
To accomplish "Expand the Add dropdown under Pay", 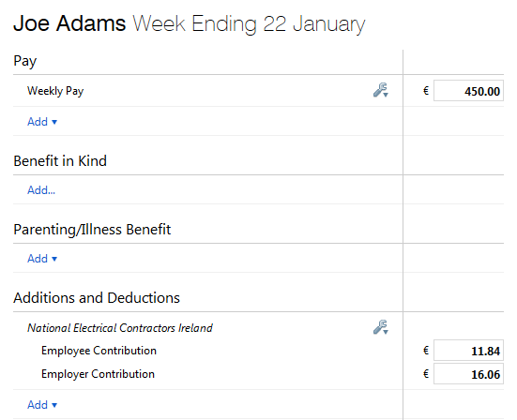I will pyautogui.click(x=42, y=122).
